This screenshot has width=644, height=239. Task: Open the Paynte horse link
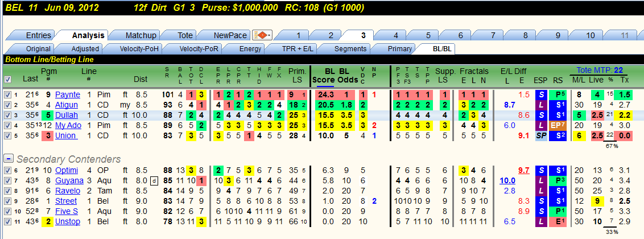click(x=68, y=95)
